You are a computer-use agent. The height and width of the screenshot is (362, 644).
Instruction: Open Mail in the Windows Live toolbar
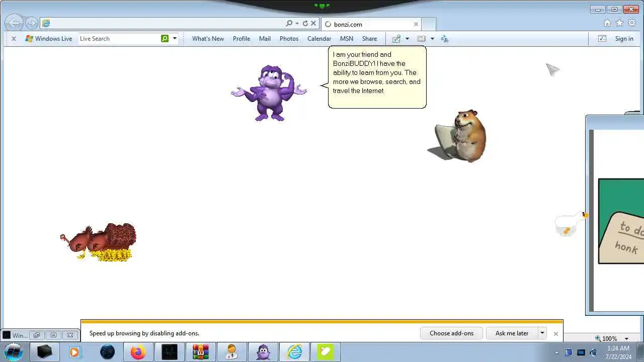click(x=265, y=39)
